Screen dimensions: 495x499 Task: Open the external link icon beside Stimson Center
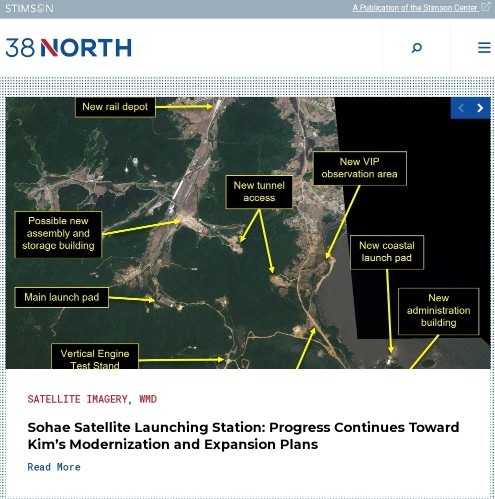pos(486,7)
